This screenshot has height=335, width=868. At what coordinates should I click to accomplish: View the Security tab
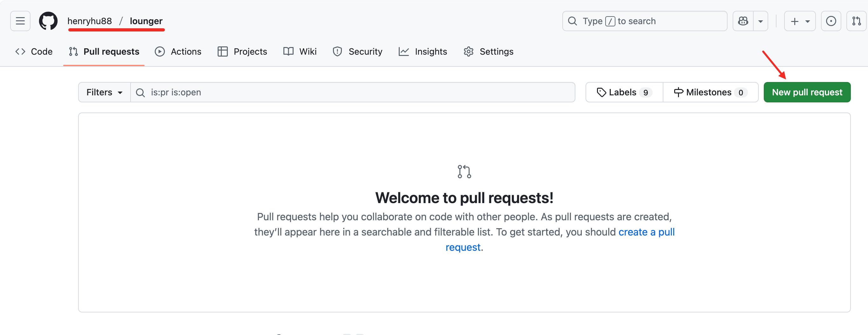(x=357, y=51)
